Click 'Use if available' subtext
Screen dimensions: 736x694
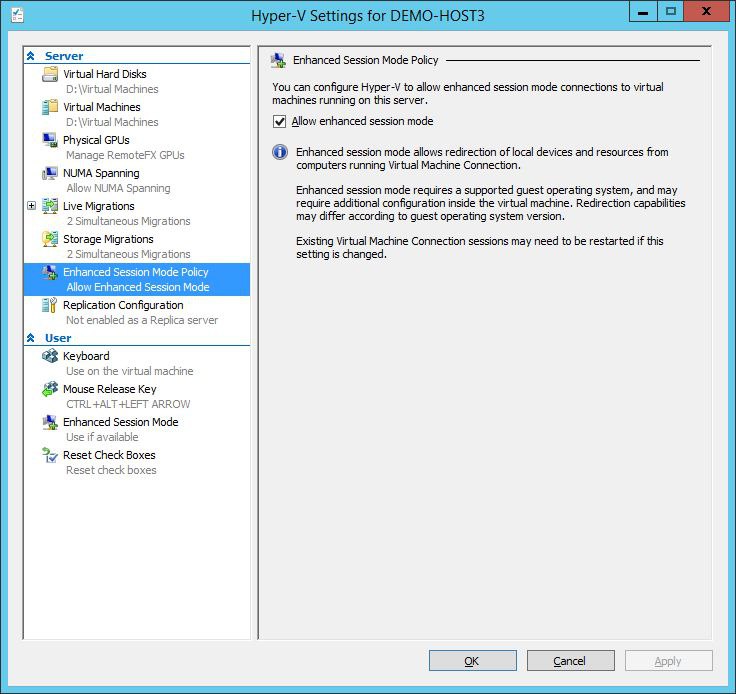[102, 437]
